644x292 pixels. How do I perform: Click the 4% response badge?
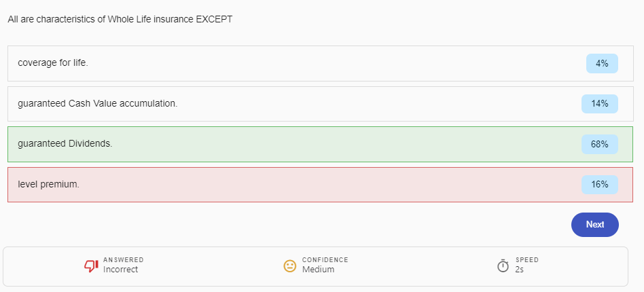click(601, 63)
